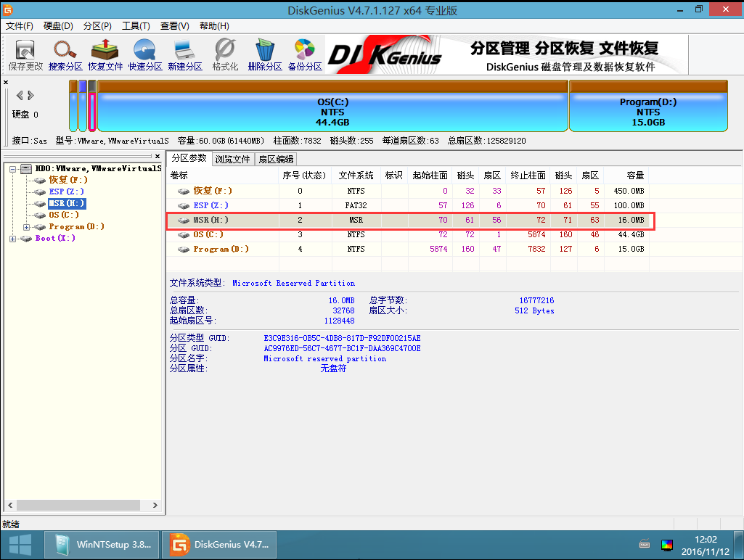Open the on-screen keyboard tray icon

click(645, 544)
